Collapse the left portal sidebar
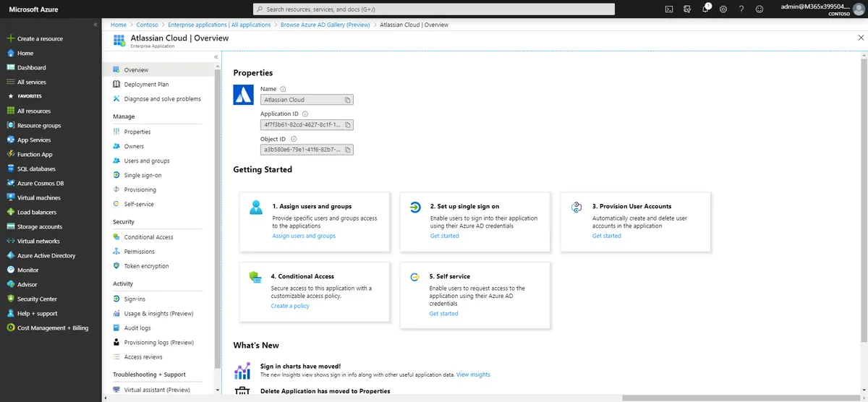The image size is (868, 402). click(95, 24)
